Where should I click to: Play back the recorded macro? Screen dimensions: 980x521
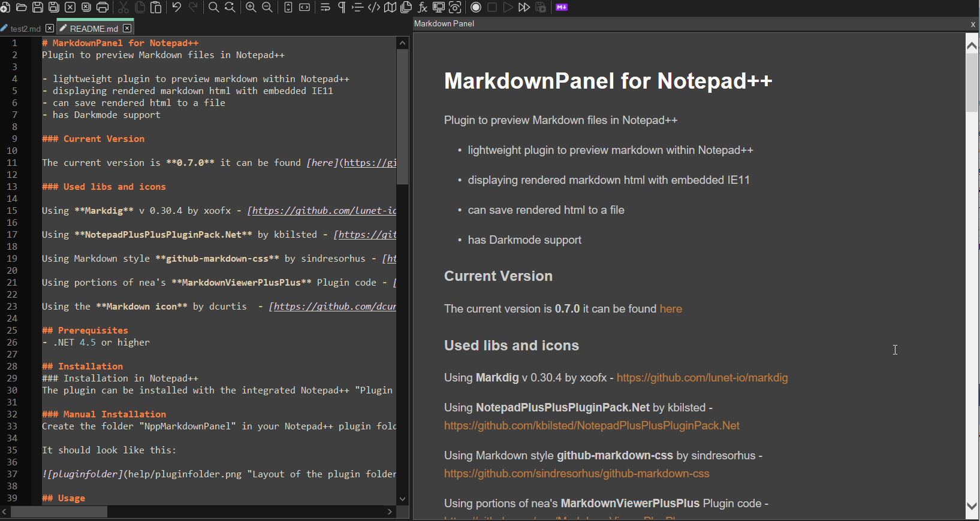(508, 7)
